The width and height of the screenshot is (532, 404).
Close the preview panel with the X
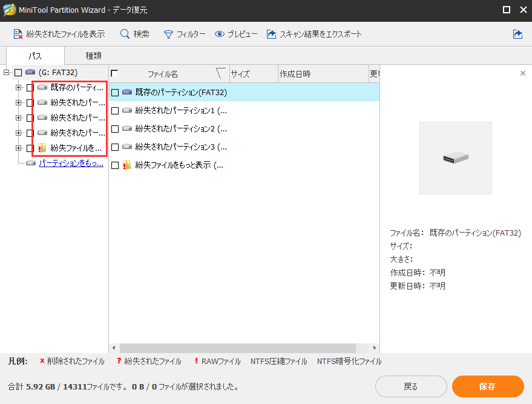(522, 73)
